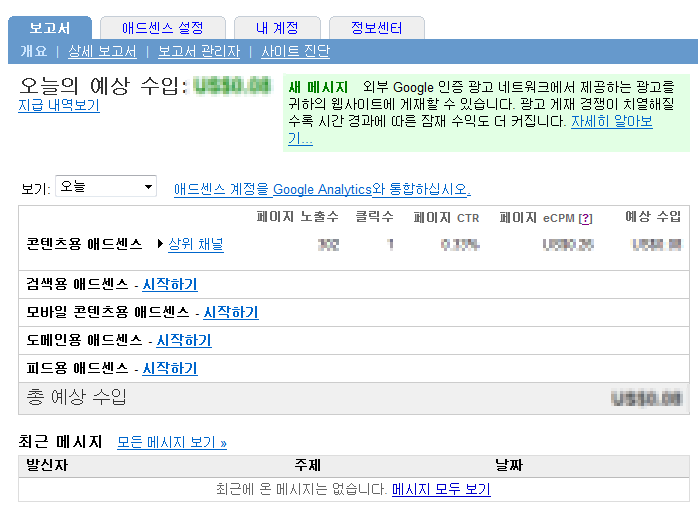The width and height of the screenshot is (698, 505).
Task: Click the 날짜 column header
Action: [509, 465]
